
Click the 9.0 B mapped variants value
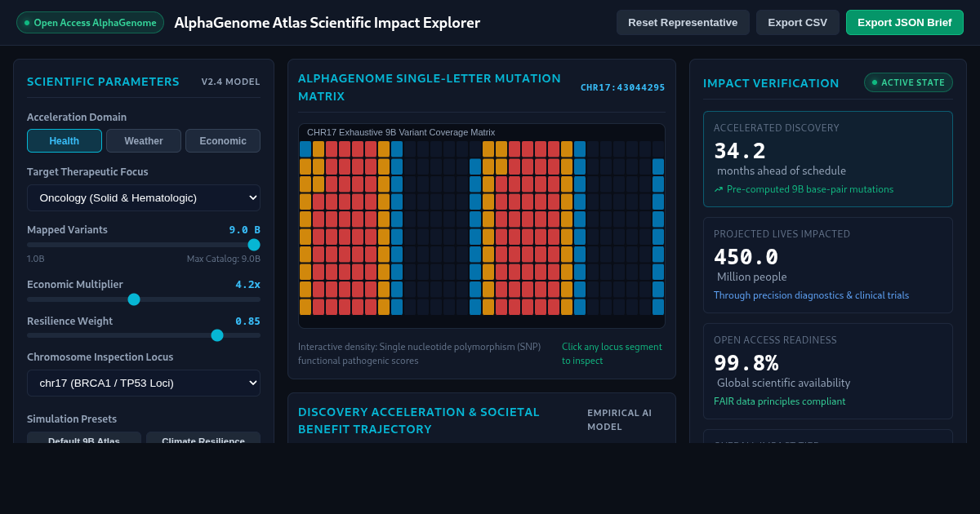click(245, 230)
